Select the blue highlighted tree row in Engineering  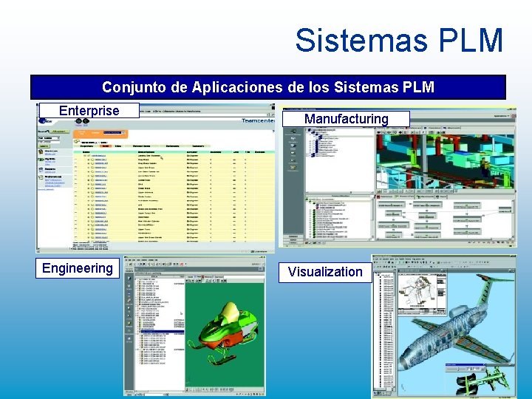point(162,331)
